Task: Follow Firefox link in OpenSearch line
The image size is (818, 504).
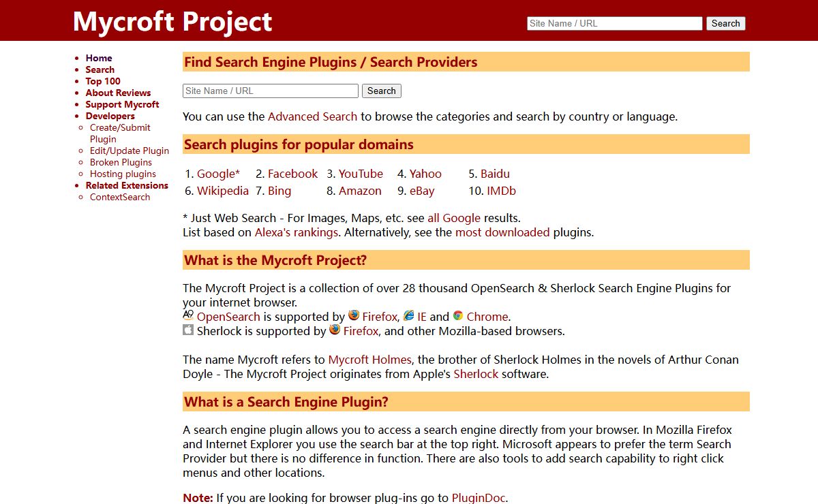Action: [380, 317]
